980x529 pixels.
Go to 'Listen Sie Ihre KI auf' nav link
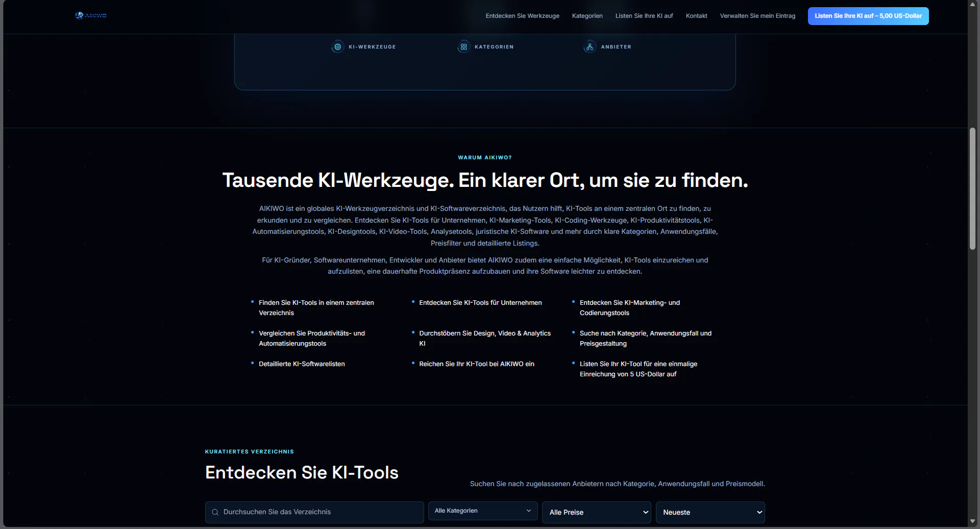click(644, 16)
